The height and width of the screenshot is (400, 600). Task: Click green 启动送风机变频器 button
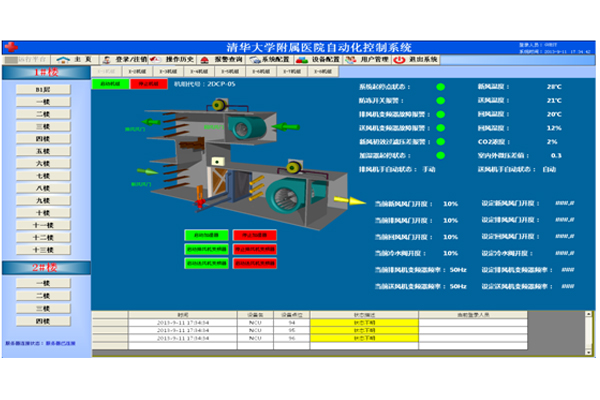click(x=207, y=263)
